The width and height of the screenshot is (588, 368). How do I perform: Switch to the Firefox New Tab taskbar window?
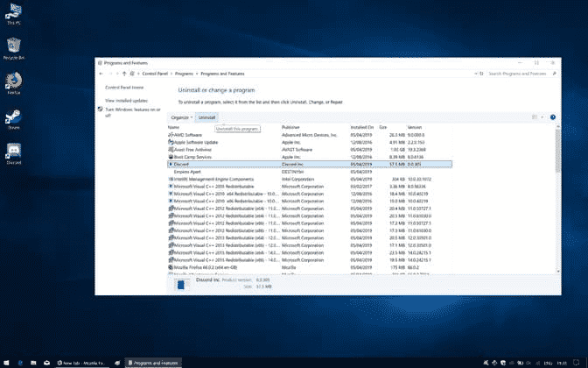81,363
